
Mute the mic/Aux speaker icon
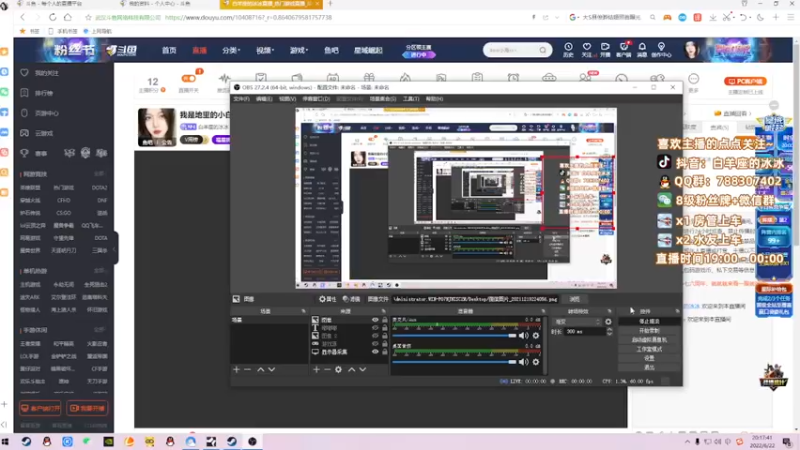coord(523,336)
